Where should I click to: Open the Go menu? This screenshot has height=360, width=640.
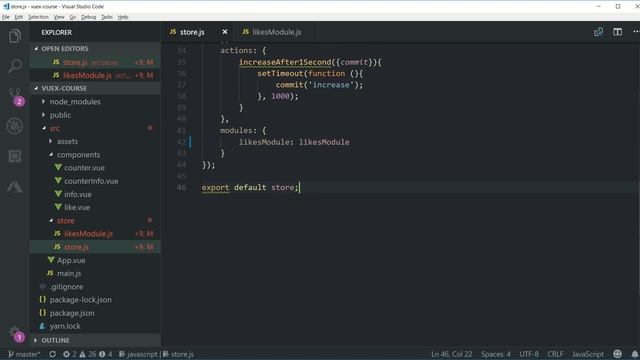coord(73,17)
